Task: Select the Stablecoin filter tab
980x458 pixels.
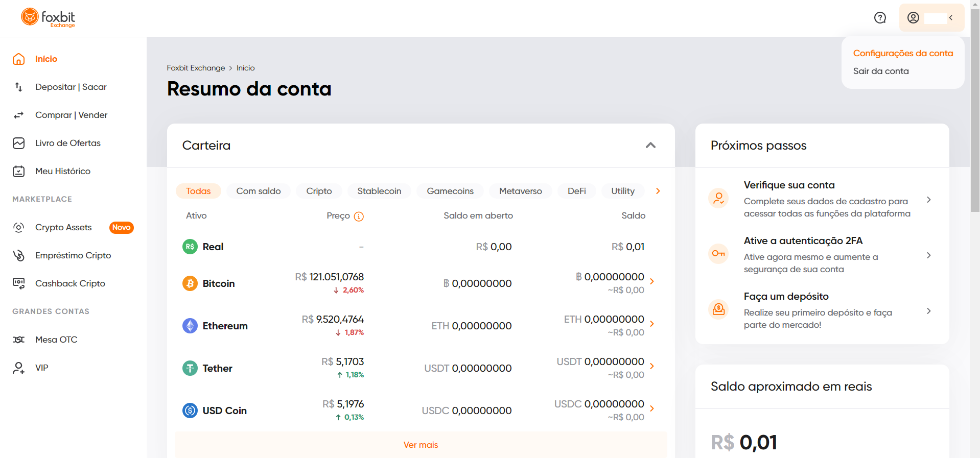Action: click(x=379, y=191)
